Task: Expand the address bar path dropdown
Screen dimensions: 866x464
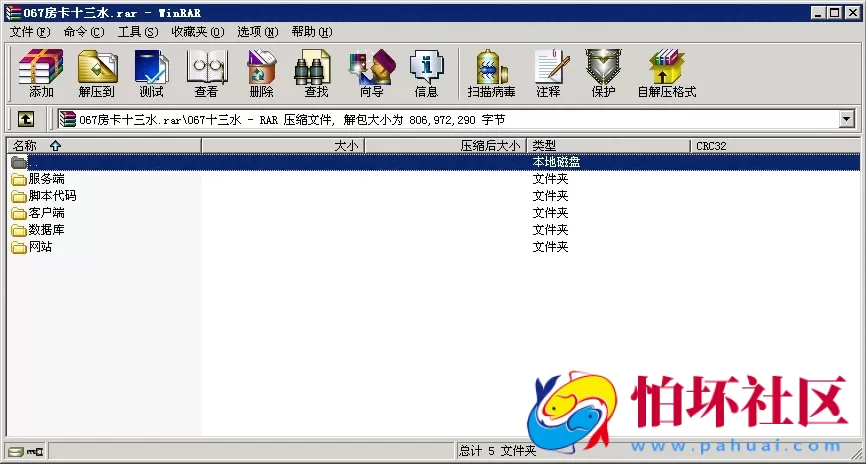Action: pyautogui.click(x=846, y=119)
